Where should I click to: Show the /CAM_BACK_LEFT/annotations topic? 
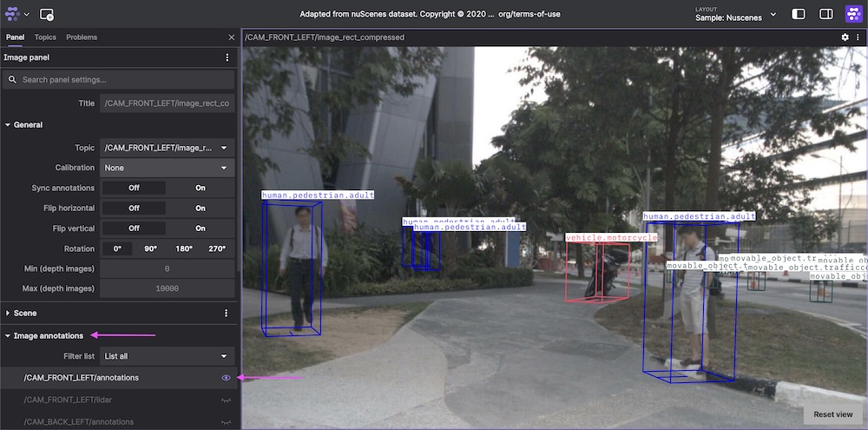pos(226,422)
